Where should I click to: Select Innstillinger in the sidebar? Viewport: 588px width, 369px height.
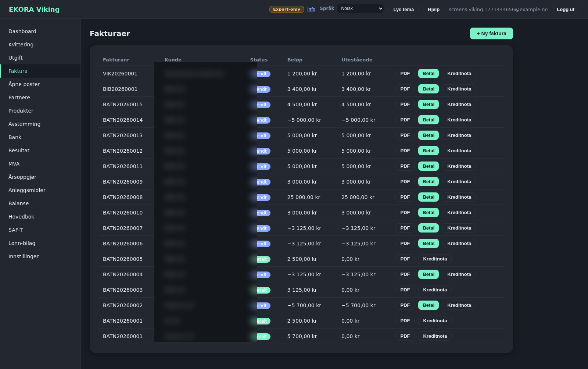point(24,256)
